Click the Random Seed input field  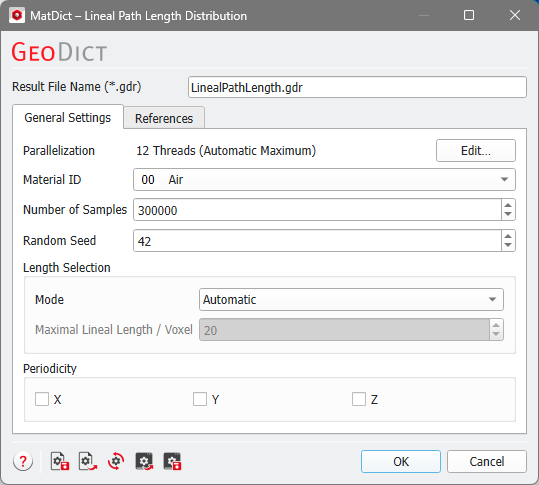pyautogui.click(x=317, y=241)
